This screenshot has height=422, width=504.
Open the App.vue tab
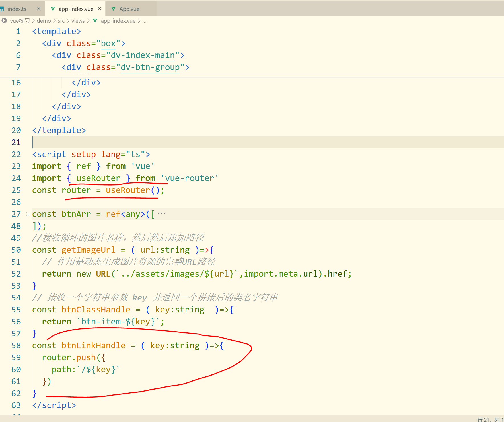129,9
